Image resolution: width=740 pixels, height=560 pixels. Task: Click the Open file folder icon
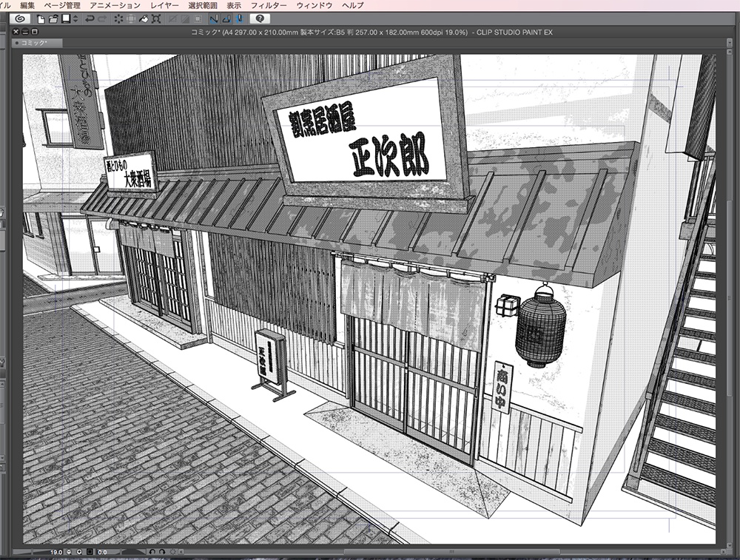[x=53, y=19]
